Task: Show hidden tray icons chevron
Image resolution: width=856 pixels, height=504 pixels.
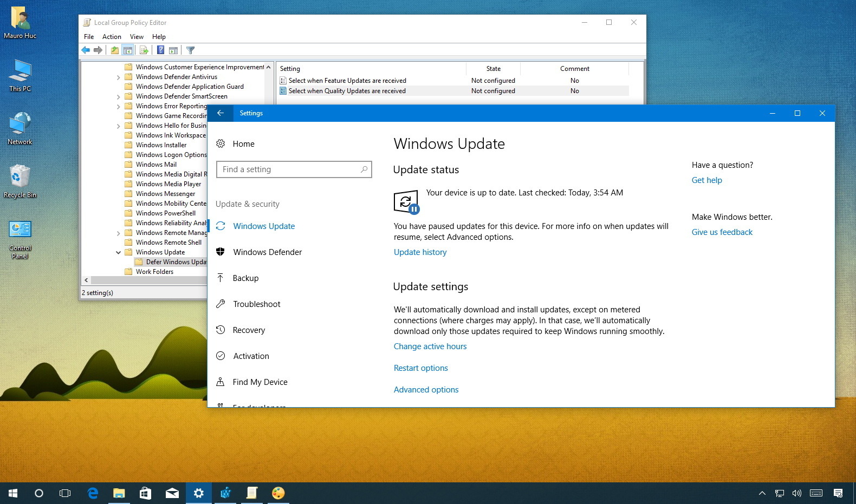Action: click(762, 493)
